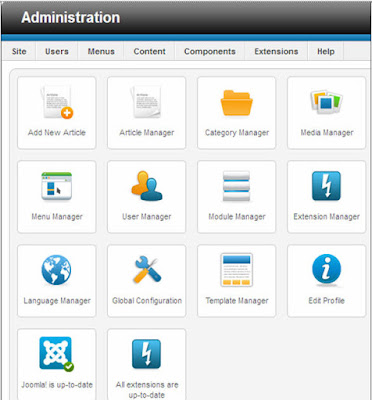Viewport: 372px width, 400px height.
Task: Click the Administration header title
Action: click(70, 17)
